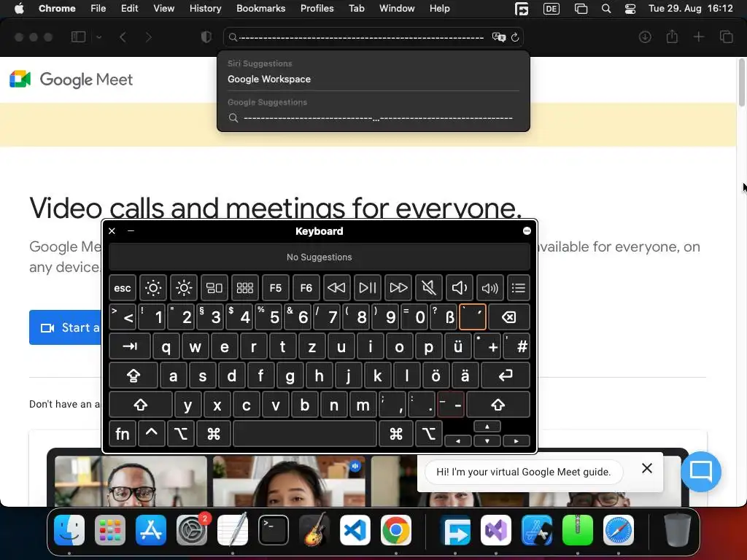This screenshot has height=560, width=747.
Task: Tap the space bar on the keyboard
Action: [305, 434]
